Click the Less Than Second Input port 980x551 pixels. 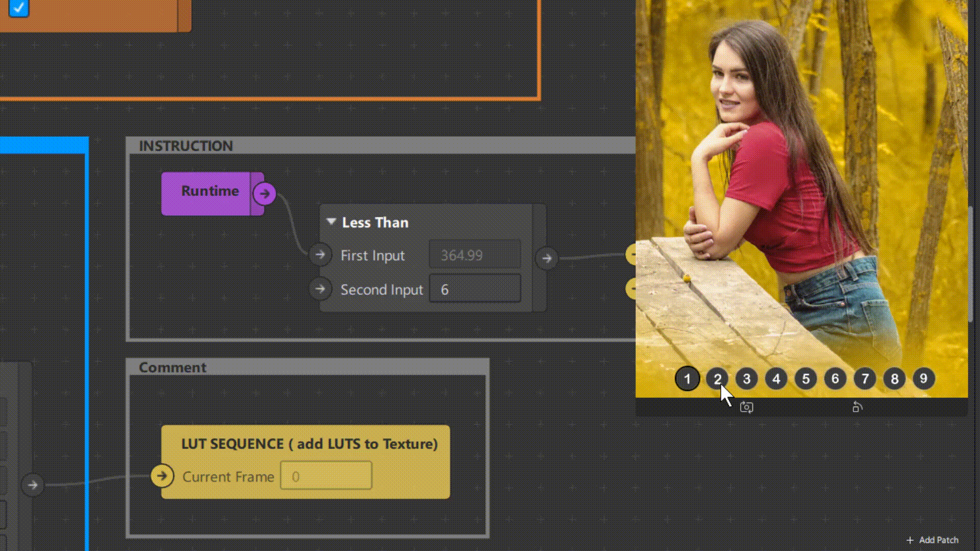click(x=320, y=289)
